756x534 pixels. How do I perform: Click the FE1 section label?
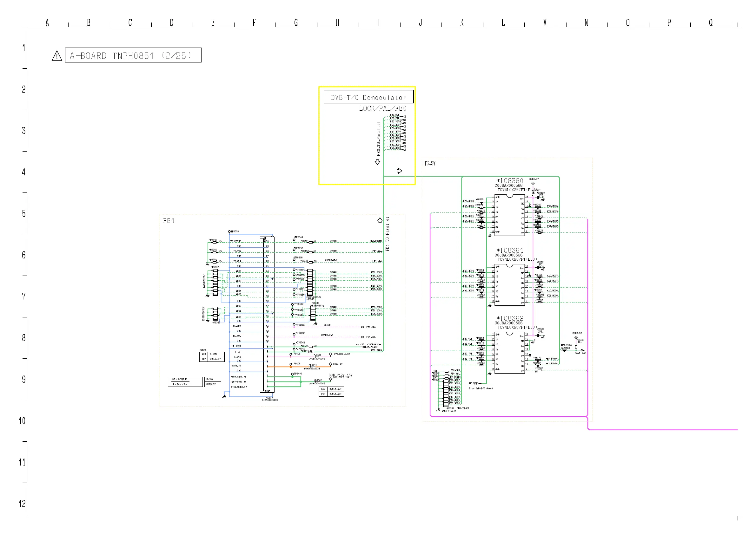click(x=169, y=221)
